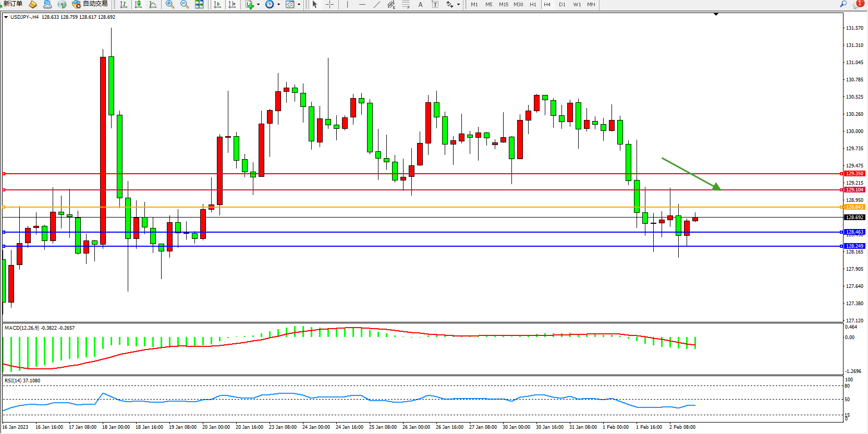Viewport: 868px width, 434px height.
Task: Select the Vertical Line drawing tool
Action: tap(347, 4)
